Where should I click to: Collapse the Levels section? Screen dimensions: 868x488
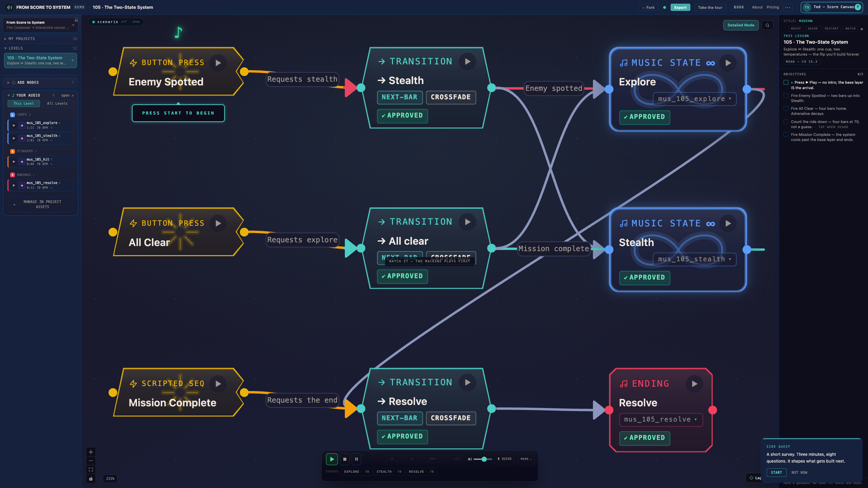point(40,48)
